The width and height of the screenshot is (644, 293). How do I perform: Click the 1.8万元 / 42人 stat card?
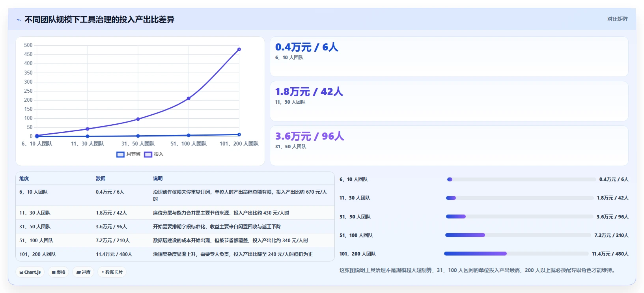click(449, 101)
